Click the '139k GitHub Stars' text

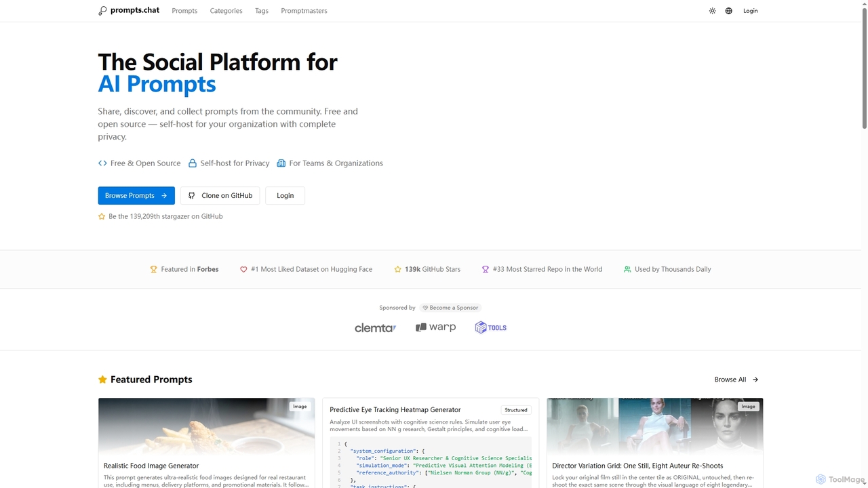433,269
